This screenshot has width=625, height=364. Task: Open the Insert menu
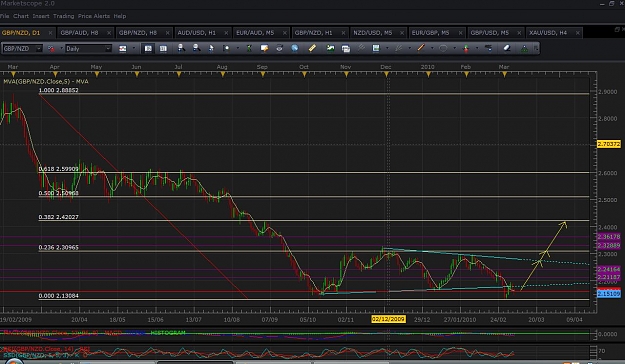tap(41, 16)
